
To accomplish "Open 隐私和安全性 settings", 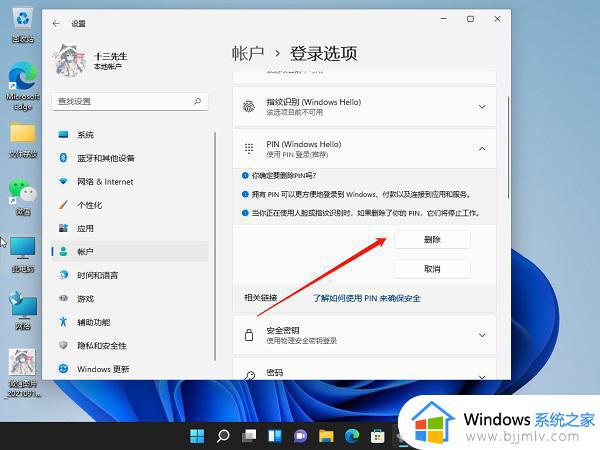I will (130, 346).
